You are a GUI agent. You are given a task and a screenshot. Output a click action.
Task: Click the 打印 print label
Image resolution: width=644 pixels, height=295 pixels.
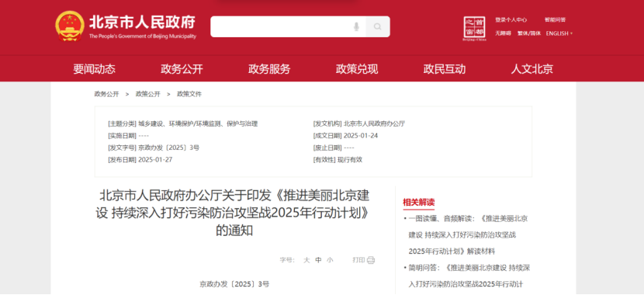(x=358, y=260)
